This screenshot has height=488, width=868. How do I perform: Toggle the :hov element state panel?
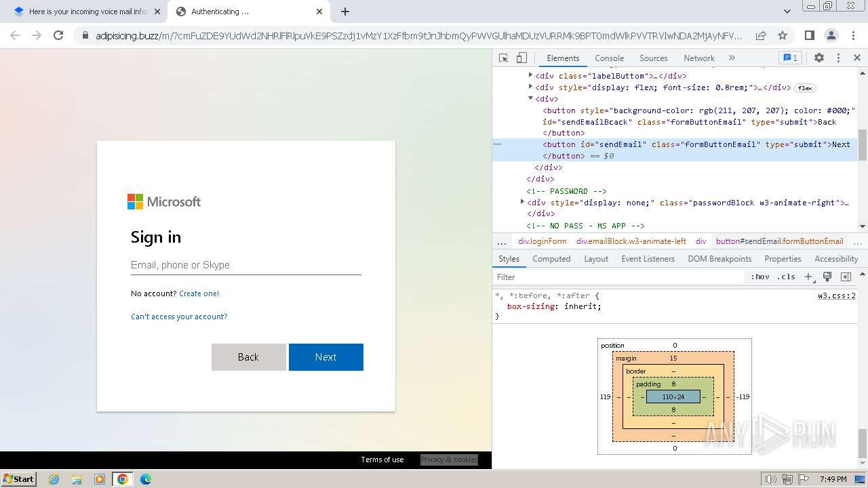pos(760,277)
